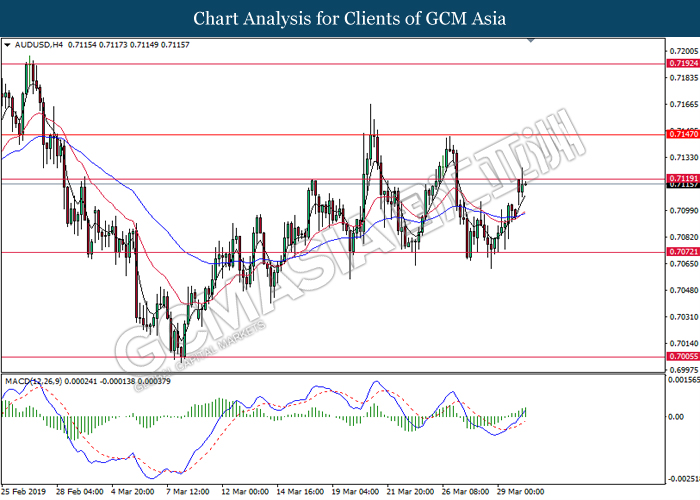Screen dimensions: 700x500
Task: Click the triangle arrow before AUDUSD,H4
Action: (x=8, y=45)
